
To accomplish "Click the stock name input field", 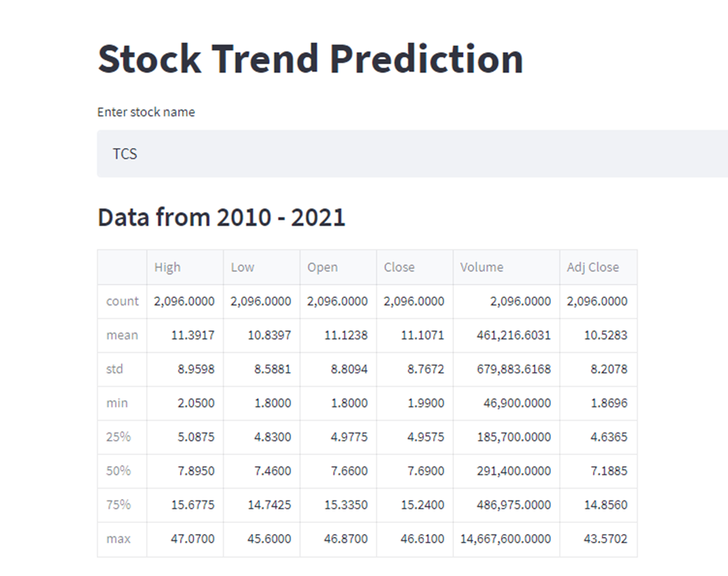I will (x=411, y=153).
